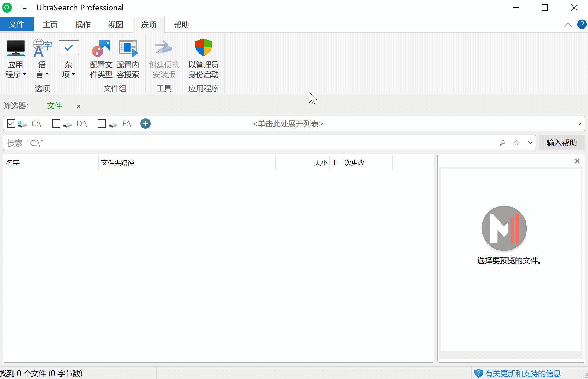Restart 以管理员身份启动 as administrator
Screen dimensions: 588x379
click(x=203, y=58)
